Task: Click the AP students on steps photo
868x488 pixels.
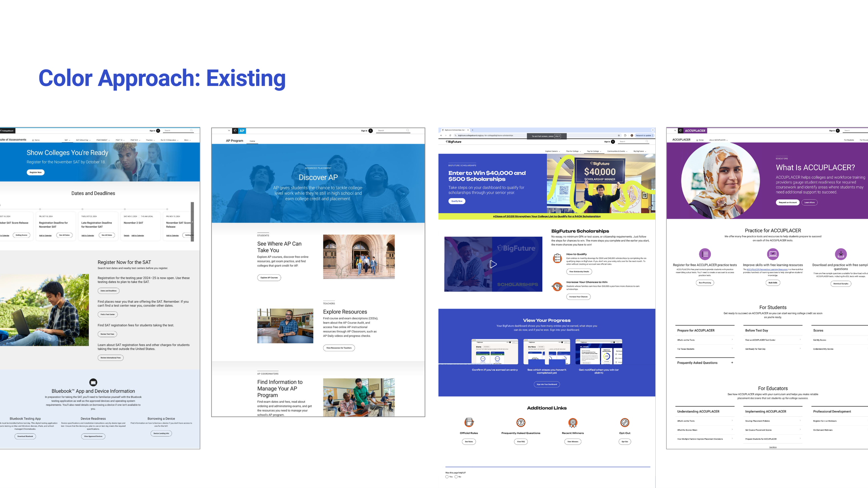Action: tap(359, 257)
